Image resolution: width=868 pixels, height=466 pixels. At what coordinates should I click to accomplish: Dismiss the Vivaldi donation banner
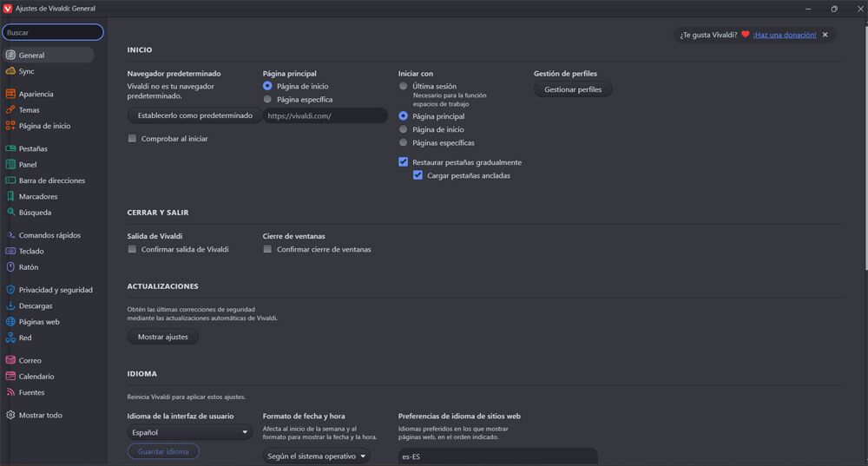coord(825,35)
